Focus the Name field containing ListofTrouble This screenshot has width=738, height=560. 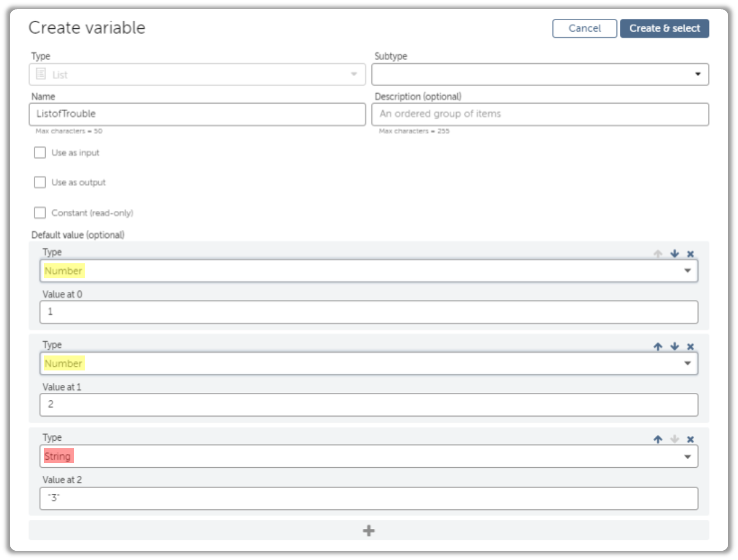[x=197, y=114]
